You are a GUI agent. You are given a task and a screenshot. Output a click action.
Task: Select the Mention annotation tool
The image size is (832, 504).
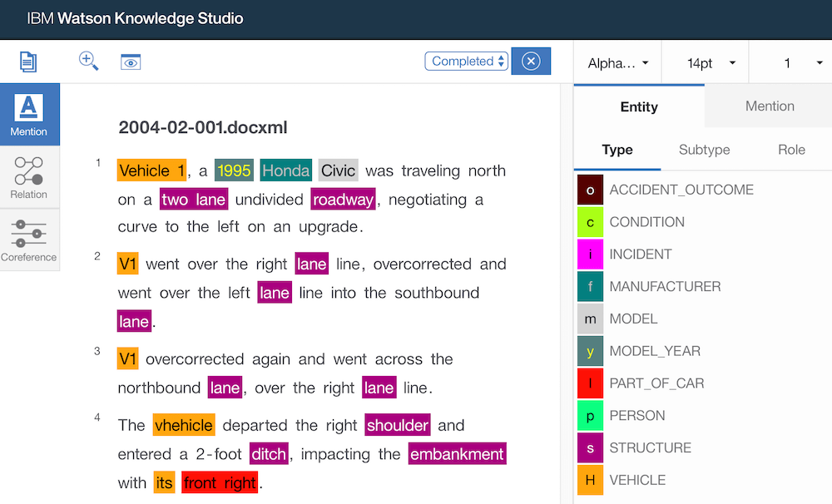29,114
